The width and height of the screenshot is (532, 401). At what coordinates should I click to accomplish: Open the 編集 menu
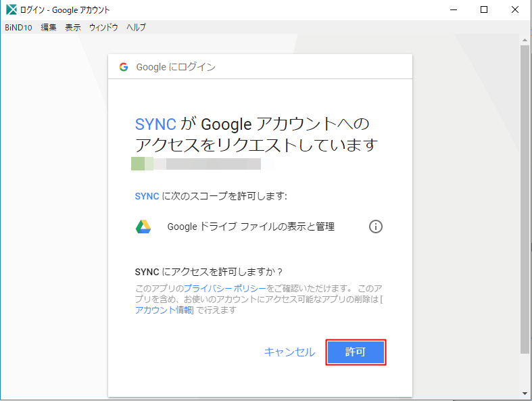coord(49,28)
